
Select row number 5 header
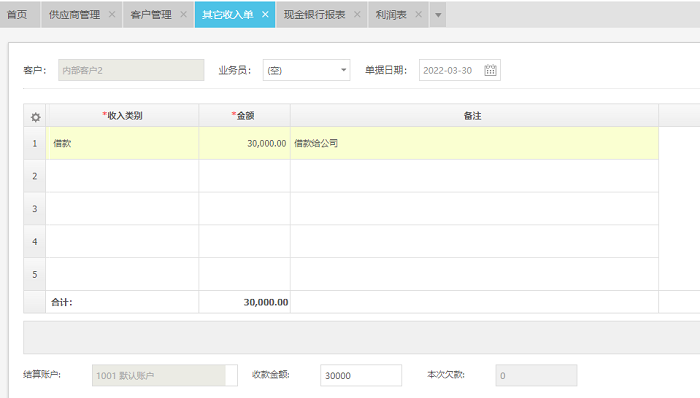(34, 274)
